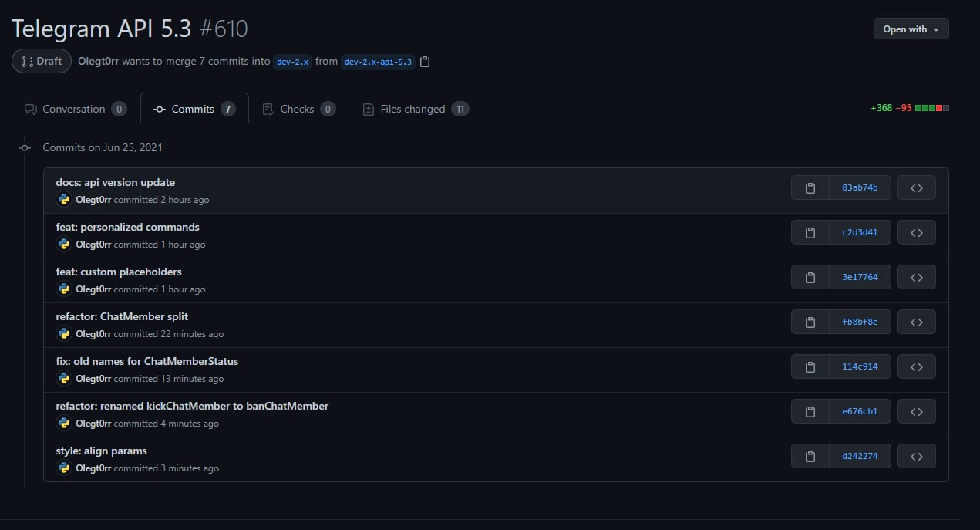Viewport: 980px width, 530px height.
Task: Copy SHA for commit fb8bf8e
Action: coord(810,322)
